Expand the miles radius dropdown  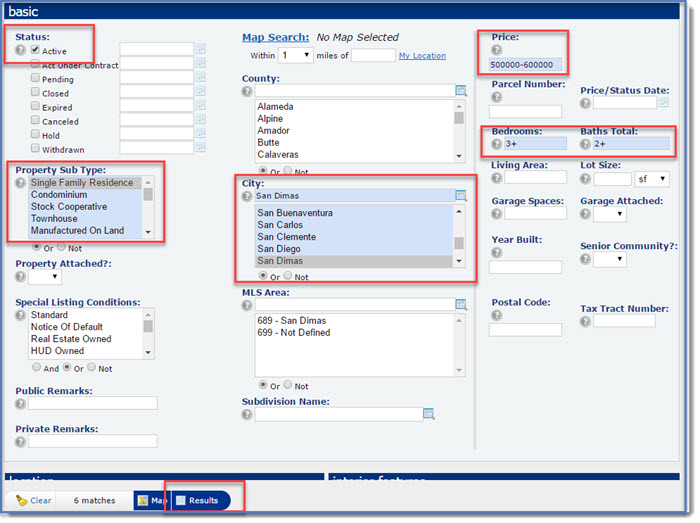296,55
